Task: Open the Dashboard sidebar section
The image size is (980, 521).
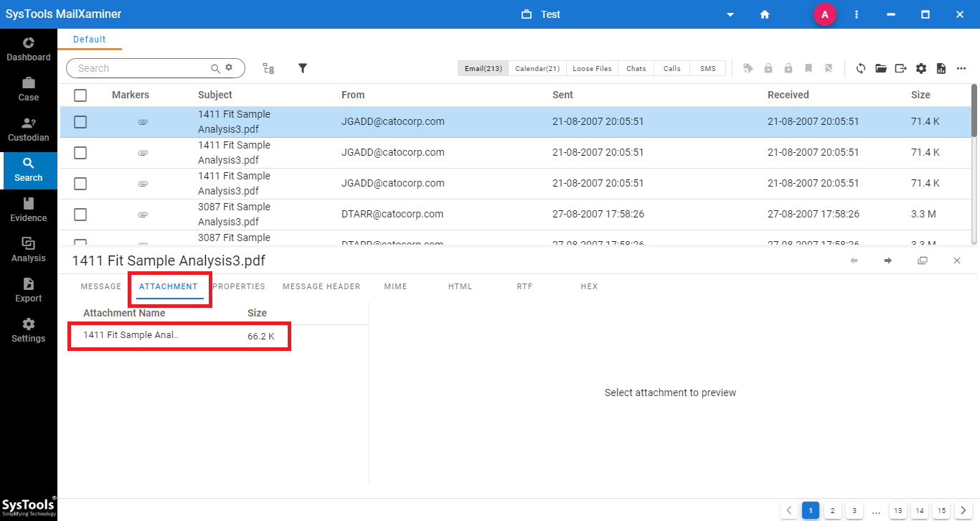Action: [29, 50]
